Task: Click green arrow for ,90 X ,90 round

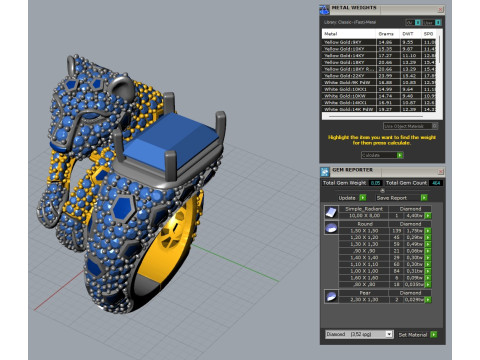Action: click(428, 251)
